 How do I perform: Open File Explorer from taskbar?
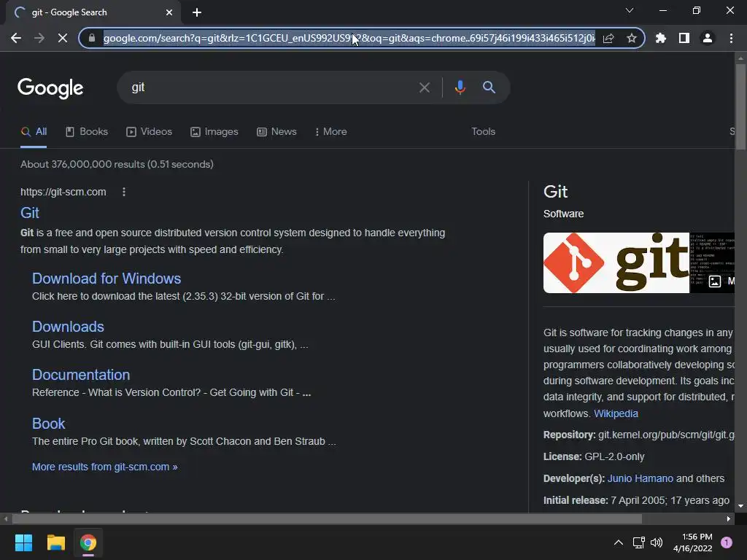(x=55, y=542)
